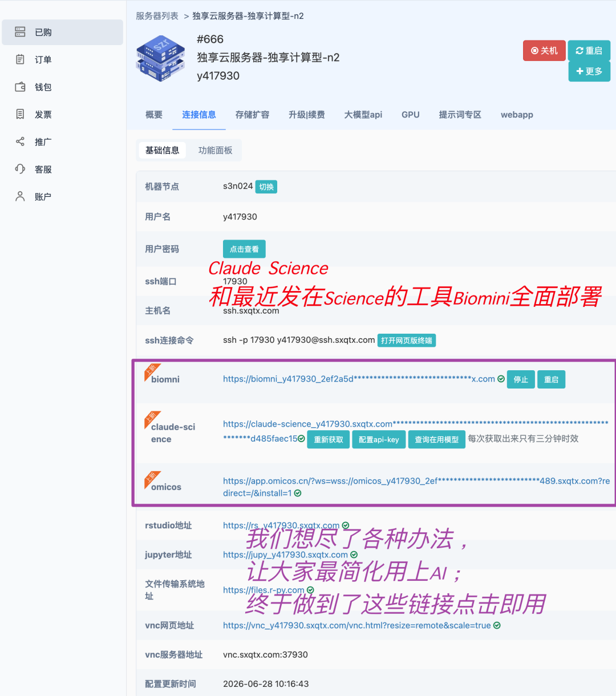
Task: Click the 查询在用模型 query model button
Action: [437, 439]
